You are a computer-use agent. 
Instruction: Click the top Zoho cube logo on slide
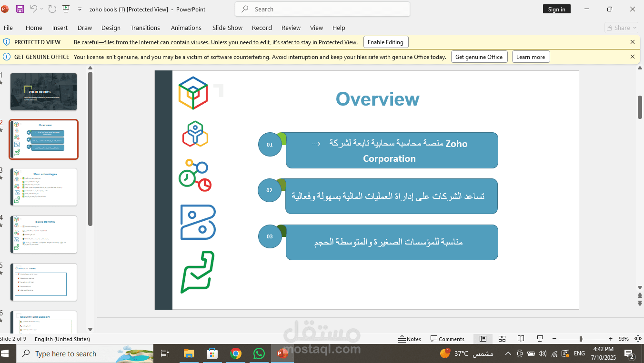click(x=193, y=93)
